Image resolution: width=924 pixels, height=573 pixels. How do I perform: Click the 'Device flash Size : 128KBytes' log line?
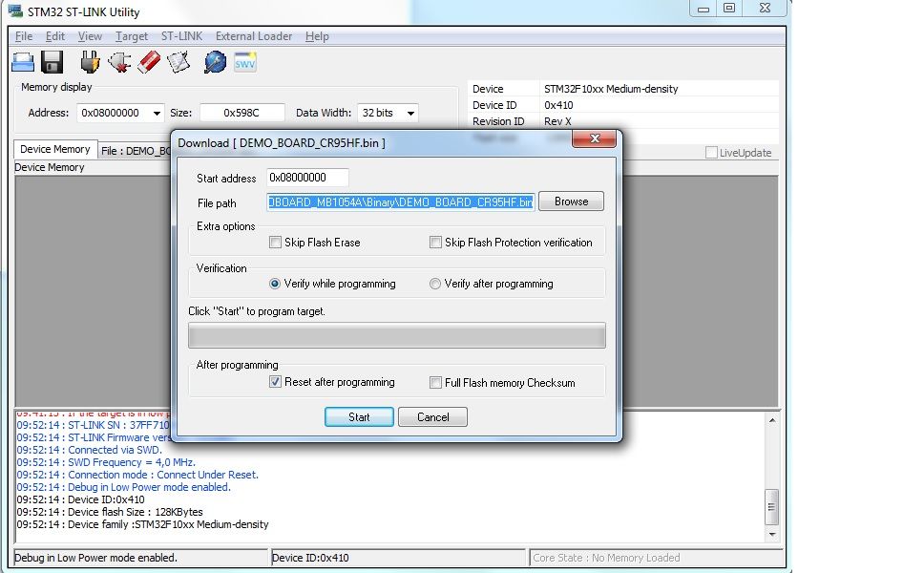(110, 512)
